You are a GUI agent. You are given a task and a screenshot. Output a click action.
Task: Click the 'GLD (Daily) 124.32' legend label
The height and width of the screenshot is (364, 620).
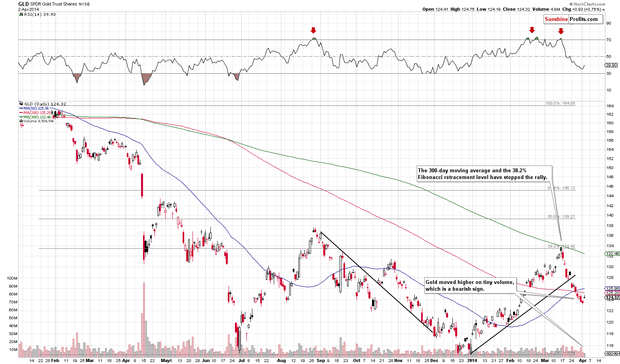(x=45, y=104)
